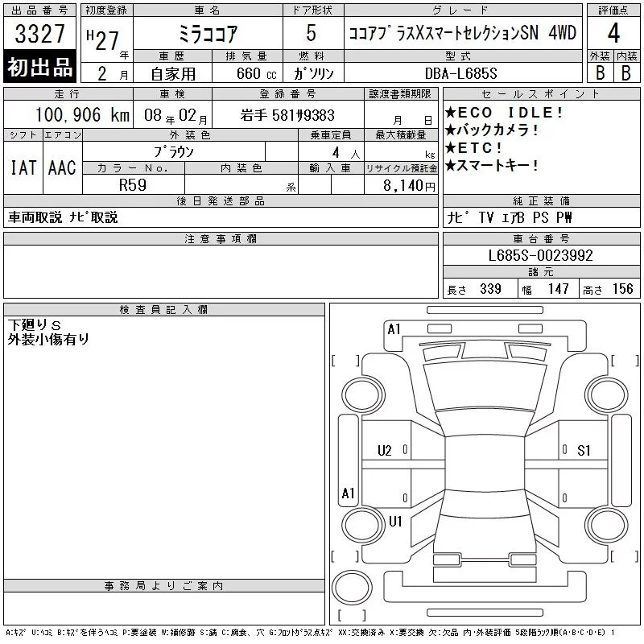Click the width value 147
Viewport: 644px width, 644px height.
(559, 289)
